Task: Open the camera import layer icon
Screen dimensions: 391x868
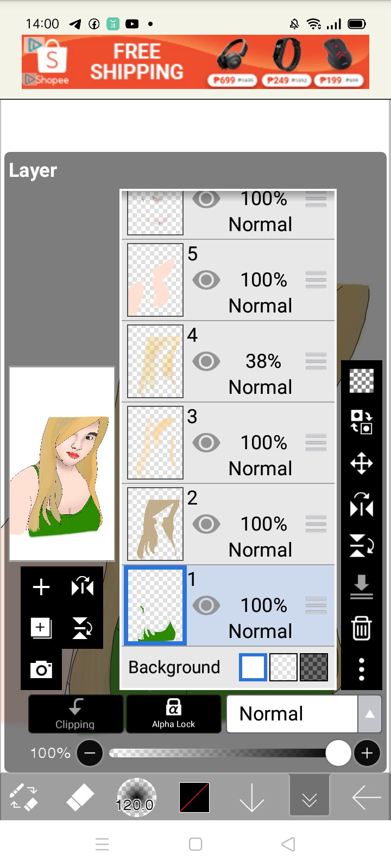Action: pos(41,670)
